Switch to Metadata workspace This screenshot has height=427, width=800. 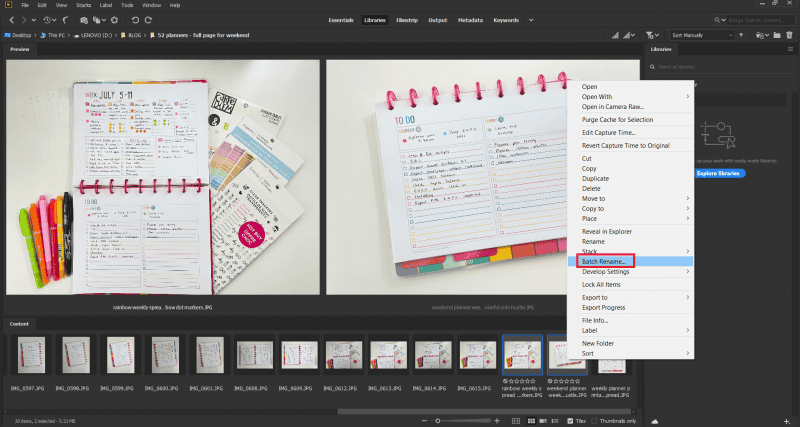click(470, 20)
